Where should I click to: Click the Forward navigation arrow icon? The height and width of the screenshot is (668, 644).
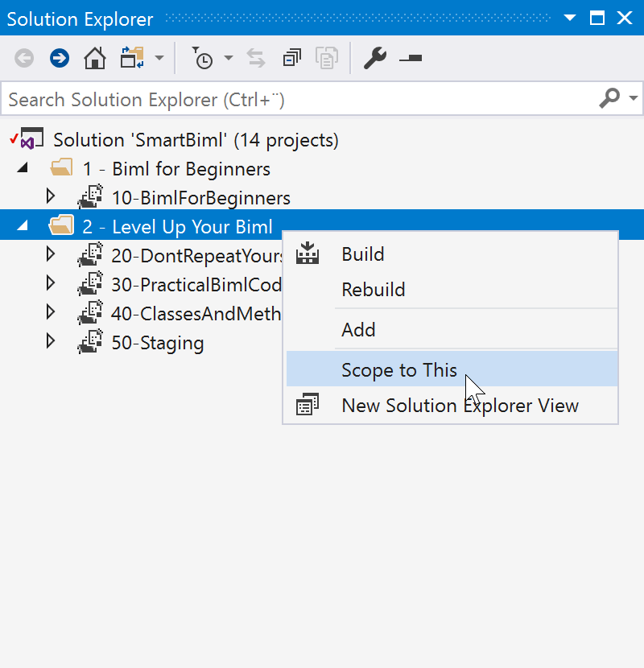click(59, 58)
